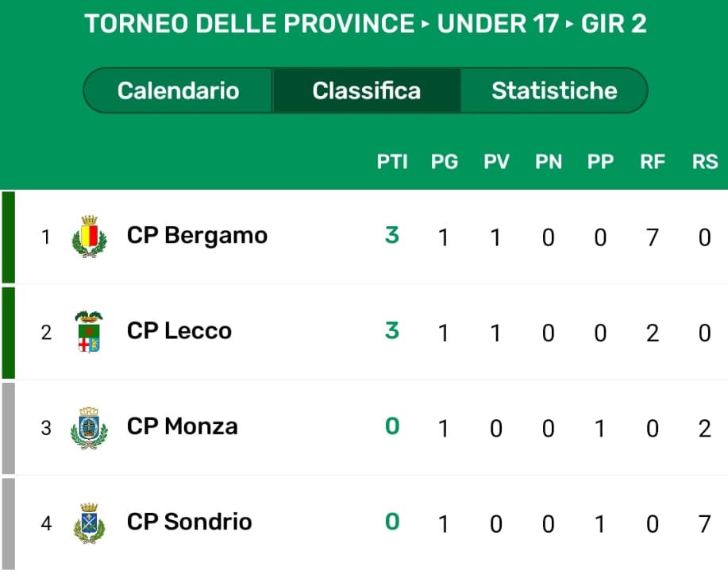
Task: Click the GIR 2 breadcrumb in the title
Action: click(614, 24)
